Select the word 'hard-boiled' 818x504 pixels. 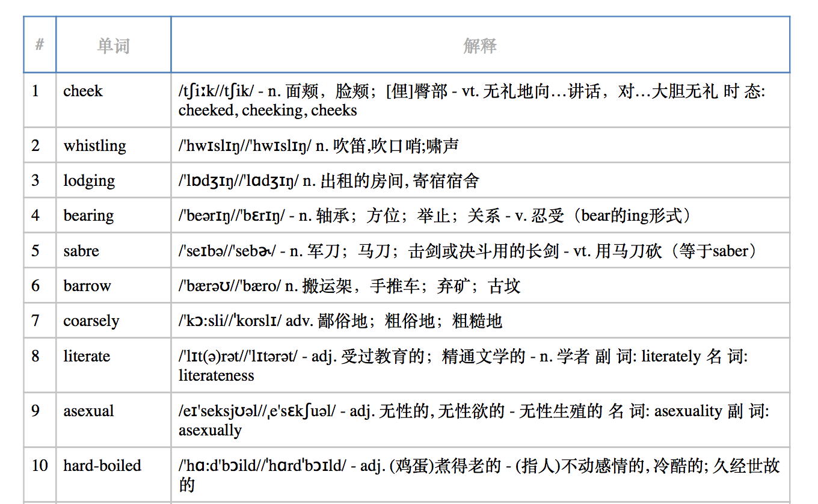[102, 466]
